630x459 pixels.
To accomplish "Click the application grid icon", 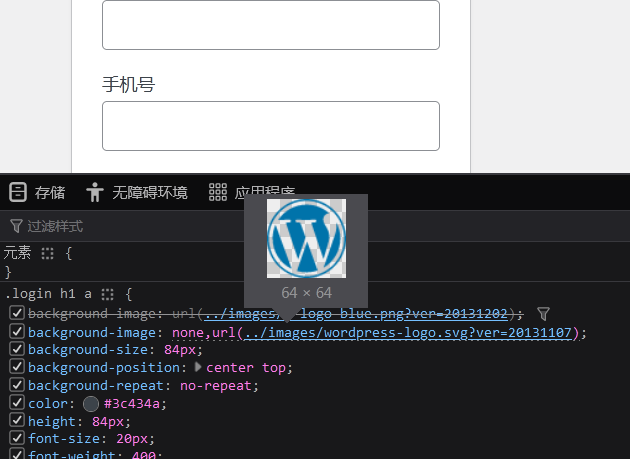I will point(218,192).
